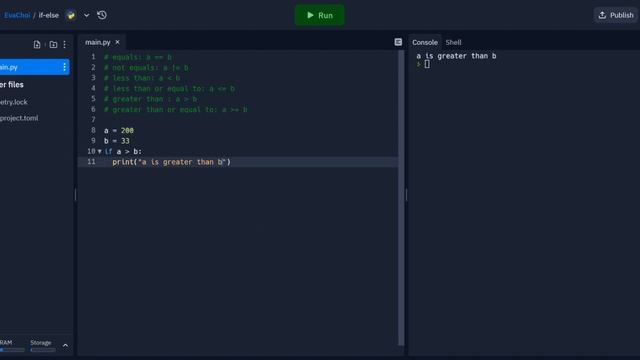The height and width of the screenshot is (360, 640).
Task: Click the editor vertical scrollbar
Action: [401, 198]
